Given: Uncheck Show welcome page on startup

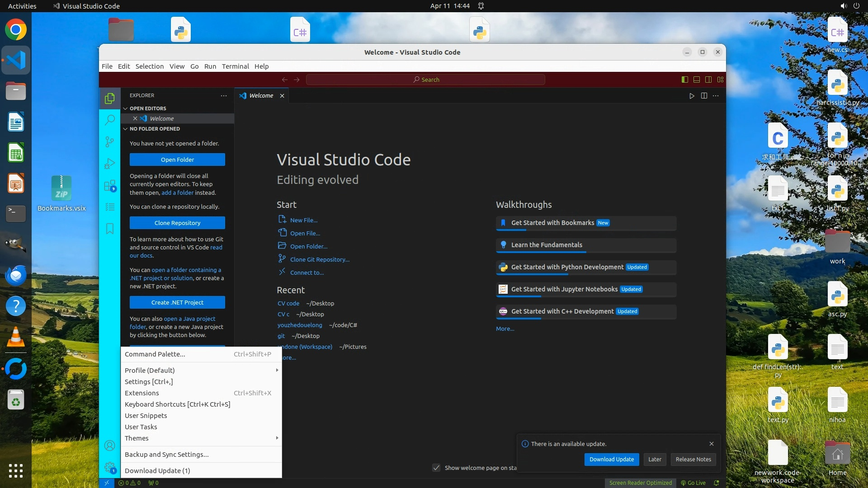Looking at the screenshot, I should (436, 468).
